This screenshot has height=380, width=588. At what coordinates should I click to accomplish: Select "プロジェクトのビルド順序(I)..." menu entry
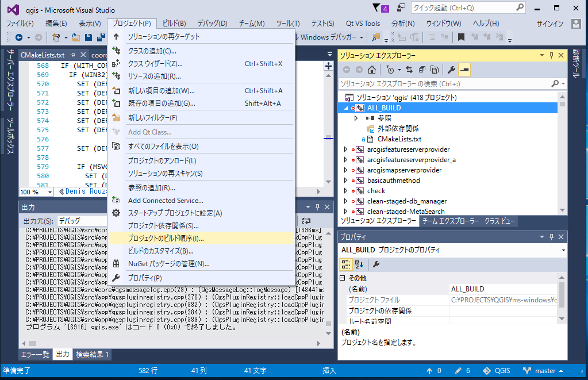coord(166,238)
